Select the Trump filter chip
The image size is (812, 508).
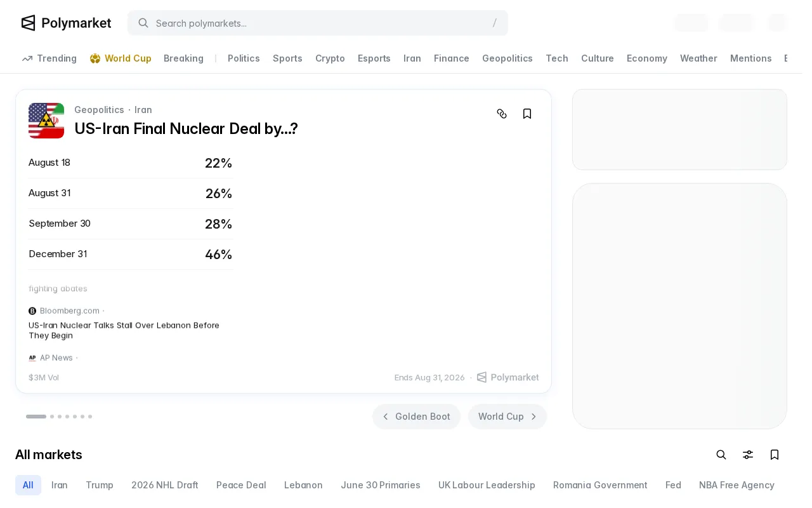pos(100,485)
